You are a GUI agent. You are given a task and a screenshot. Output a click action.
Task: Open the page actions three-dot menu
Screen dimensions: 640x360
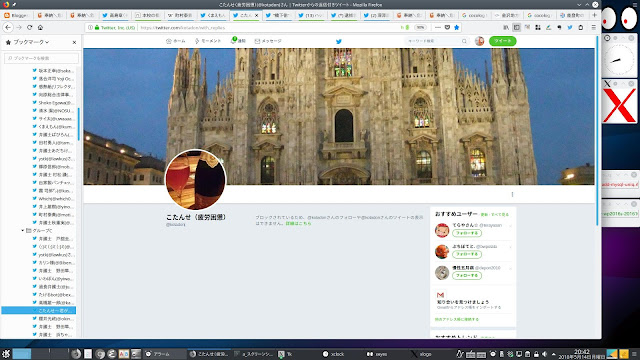(438, 27)
